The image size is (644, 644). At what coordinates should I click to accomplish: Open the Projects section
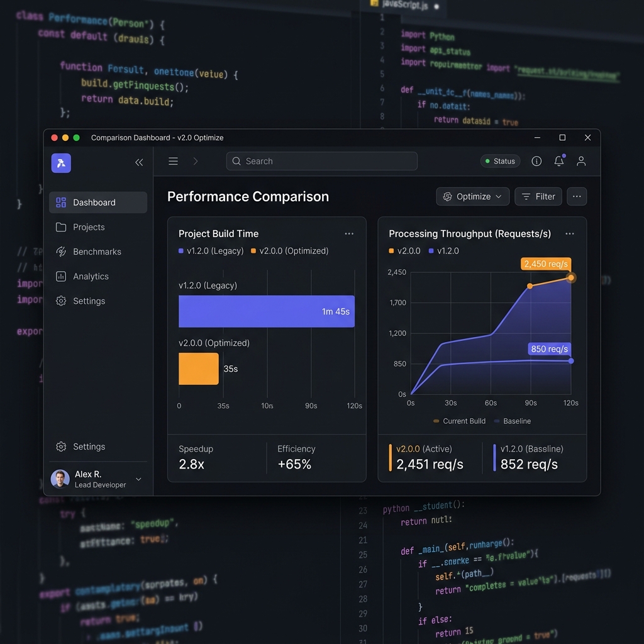[98, 227]
